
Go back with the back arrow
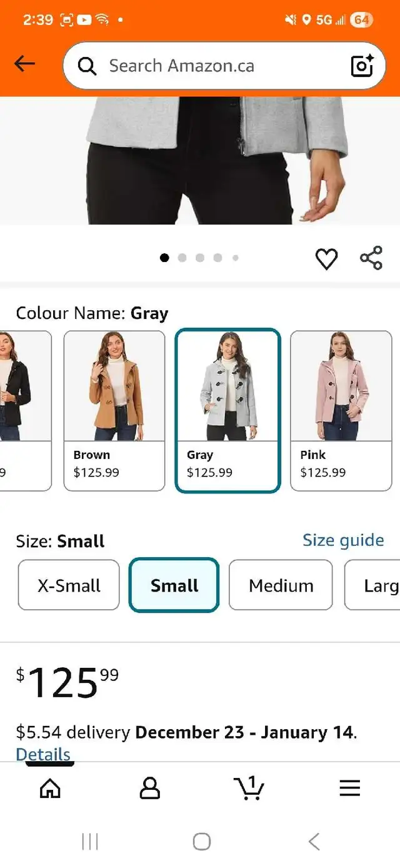(24, 63)
